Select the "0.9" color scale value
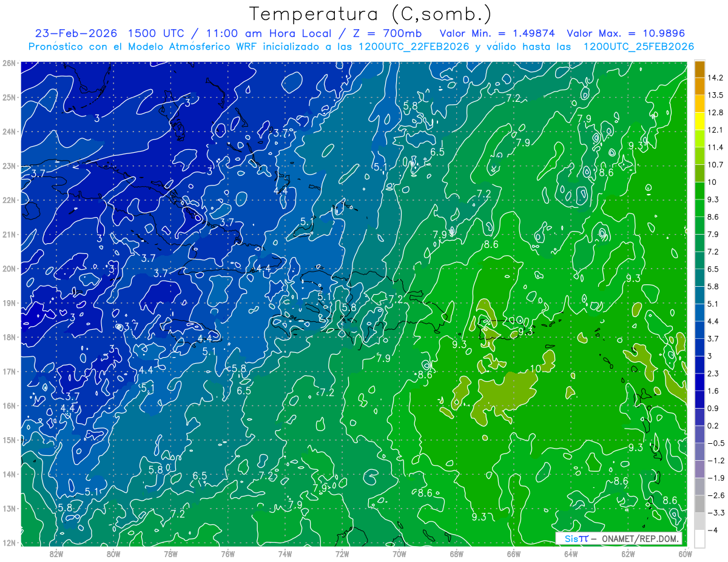Image resolution: width=728 pixels, height=562 pixels. coord(713,409)
